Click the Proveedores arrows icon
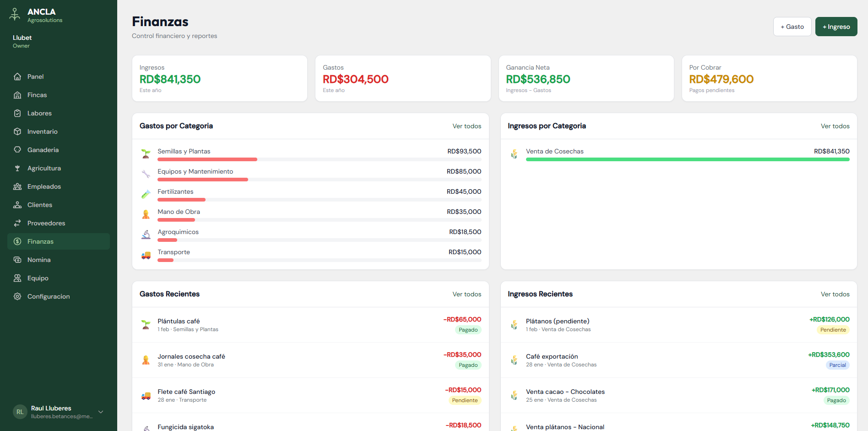Screen dimensions: 868x431 [x=17, y=223]
